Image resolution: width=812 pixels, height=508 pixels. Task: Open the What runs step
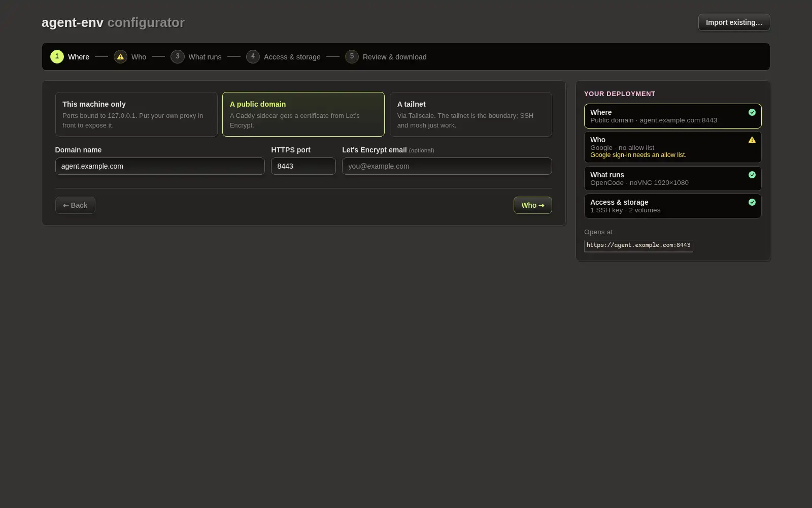tap(205, 57)
